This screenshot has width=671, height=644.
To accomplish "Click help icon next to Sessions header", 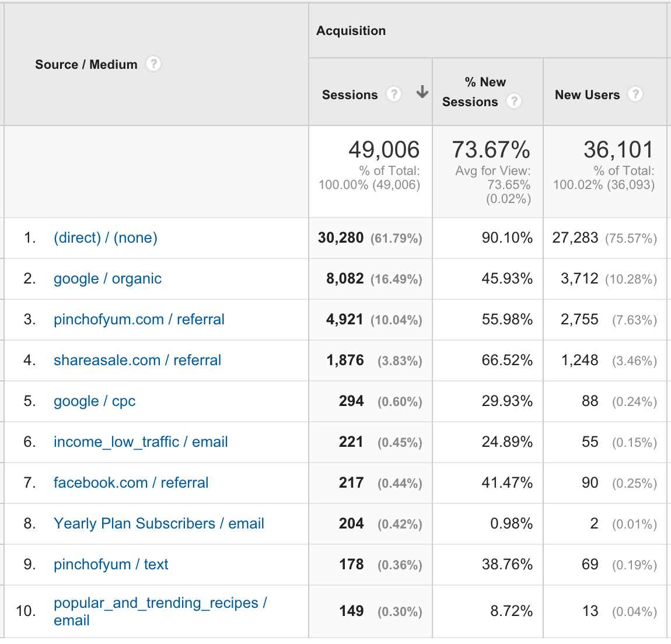I will click(394, 94).
